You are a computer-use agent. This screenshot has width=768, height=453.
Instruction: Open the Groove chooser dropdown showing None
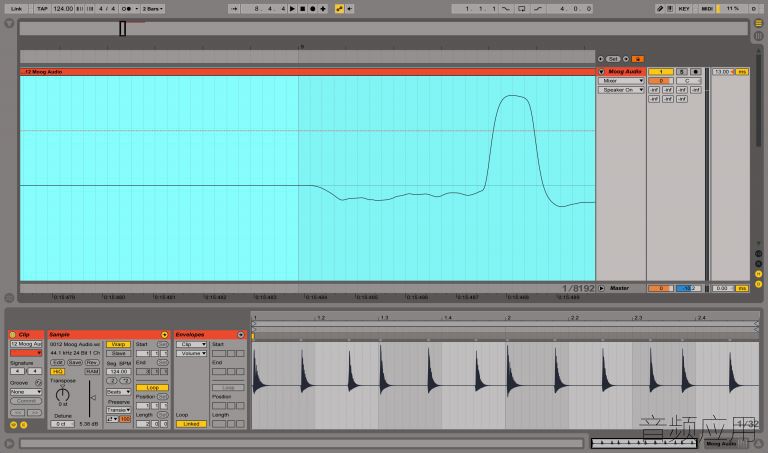tap(26, 392)
